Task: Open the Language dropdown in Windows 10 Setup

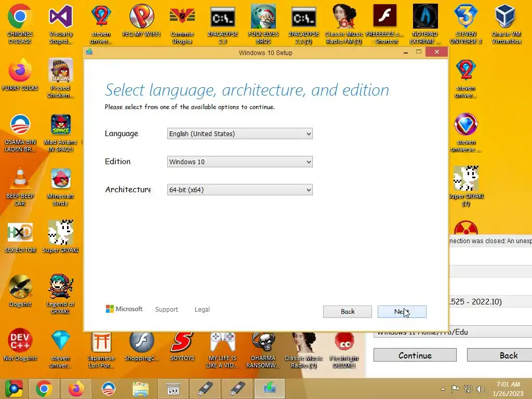Action: point(240,134)
